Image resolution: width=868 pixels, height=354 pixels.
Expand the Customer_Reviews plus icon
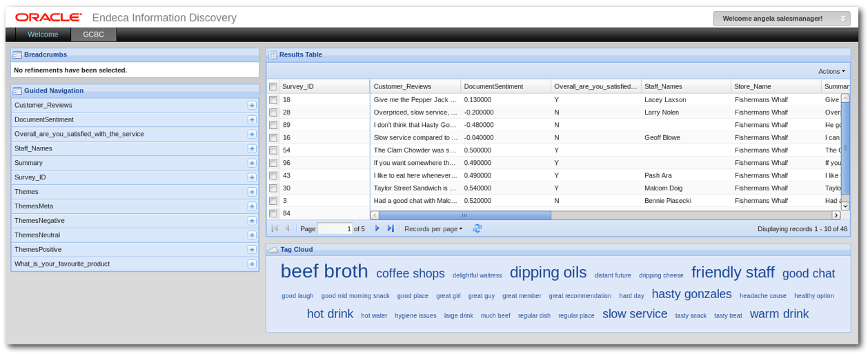click(x=252, y=106)
